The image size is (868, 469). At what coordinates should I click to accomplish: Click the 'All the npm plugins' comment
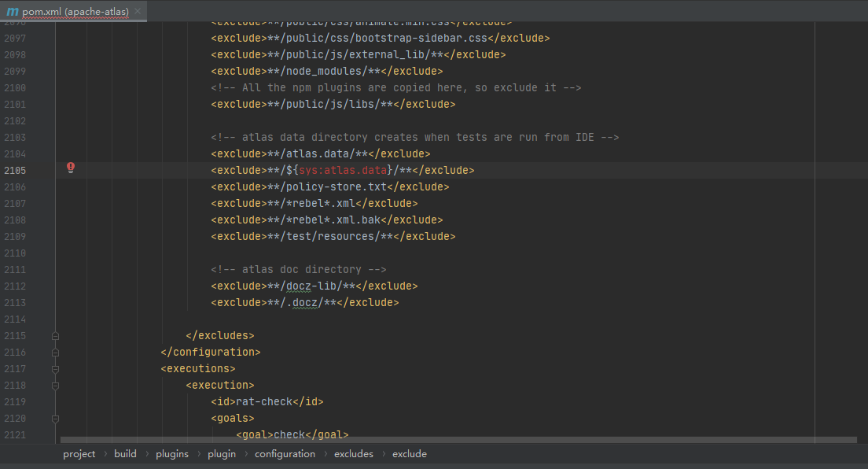coord(395,87)
